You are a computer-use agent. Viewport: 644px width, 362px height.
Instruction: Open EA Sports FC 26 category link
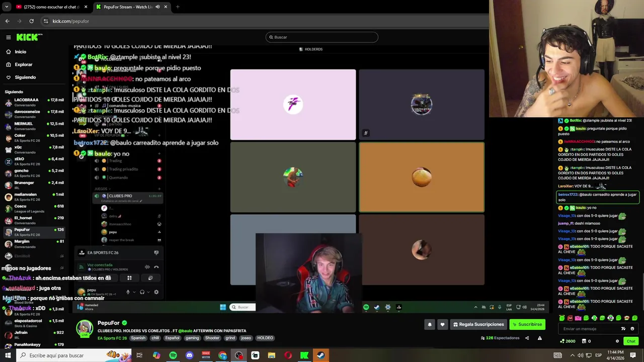[112, 338]
